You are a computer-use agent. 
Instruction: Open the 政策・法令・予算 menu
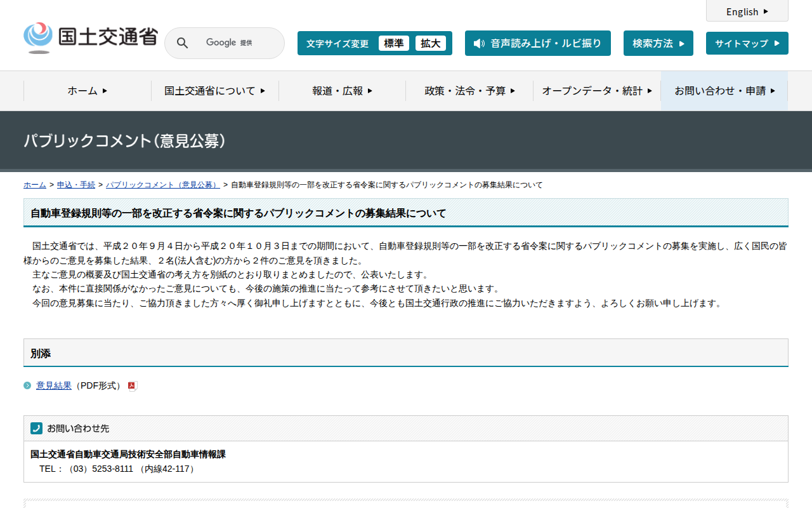pos(469,91)
